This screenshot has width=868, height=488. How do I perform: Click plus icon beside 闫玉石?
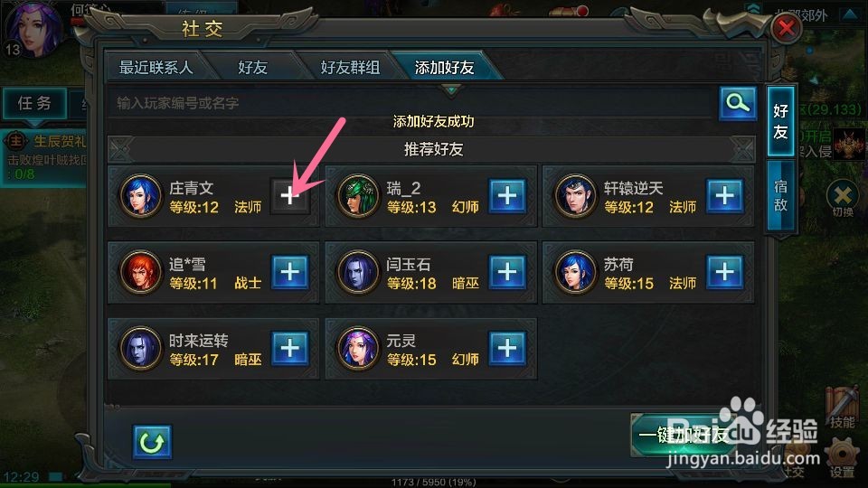pos(507,272)
